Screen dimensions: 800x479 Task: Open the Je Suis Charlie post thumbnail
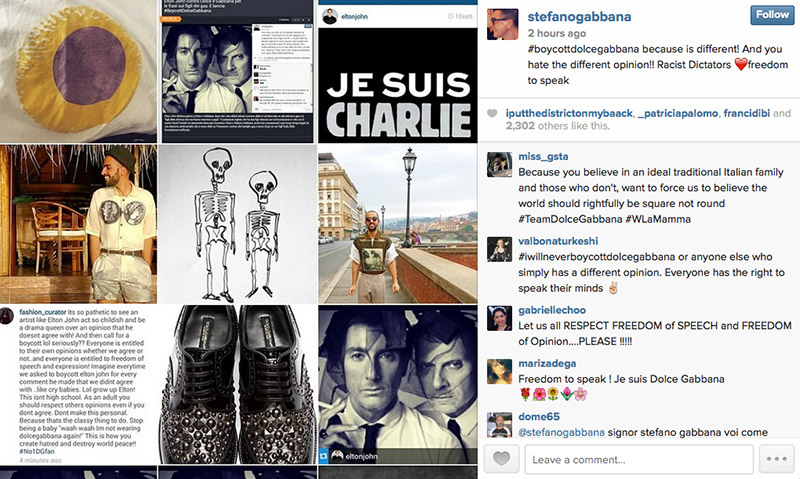(397, 71)
